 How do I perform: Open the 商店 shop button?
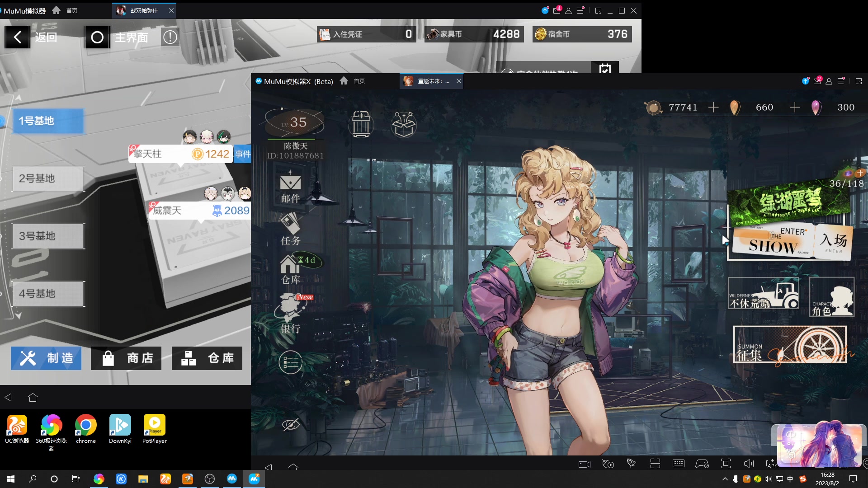coord(126,358)
